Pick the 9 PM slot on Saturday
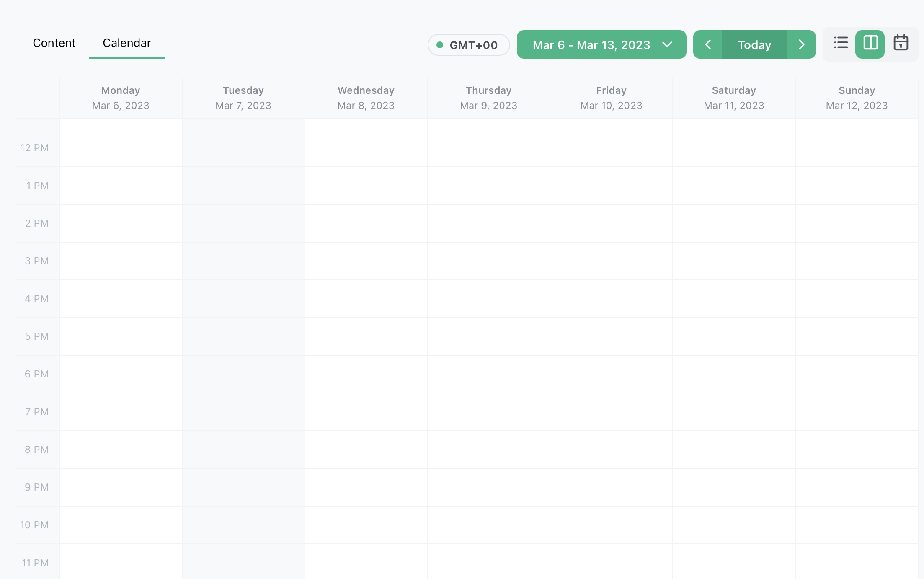The image size is (924, 579). (x=734, y=487)
